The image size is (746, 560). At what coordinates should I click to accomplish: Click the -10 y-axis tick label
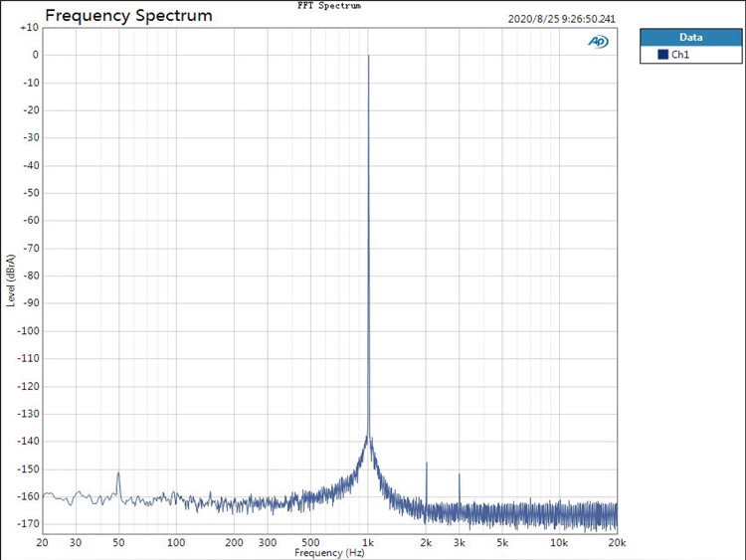pos(30,83)
